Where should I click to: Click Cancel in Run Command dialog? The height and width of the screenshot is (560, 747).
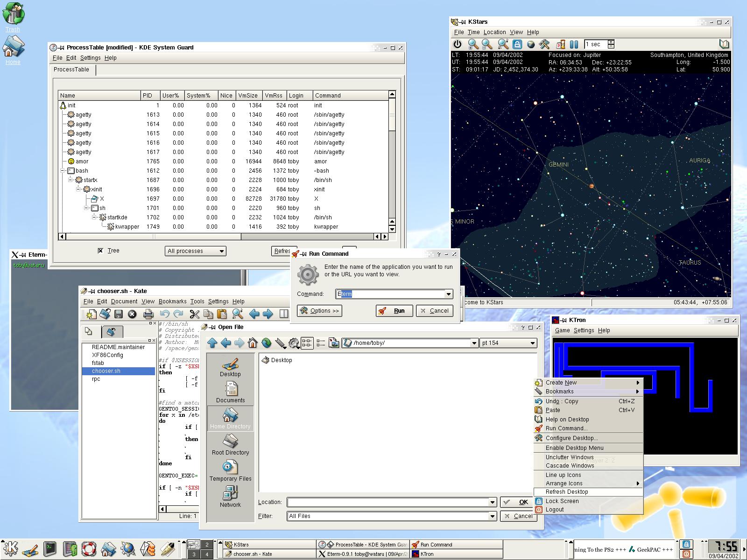(x=434, y=311)
